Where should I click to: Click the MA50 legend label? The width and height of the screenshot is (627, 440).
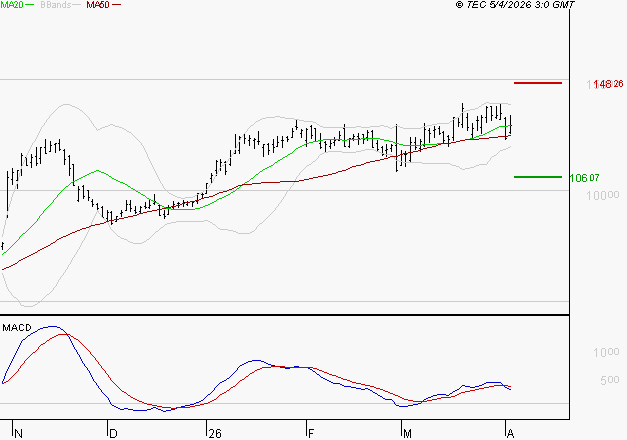(x=98, y=5)
